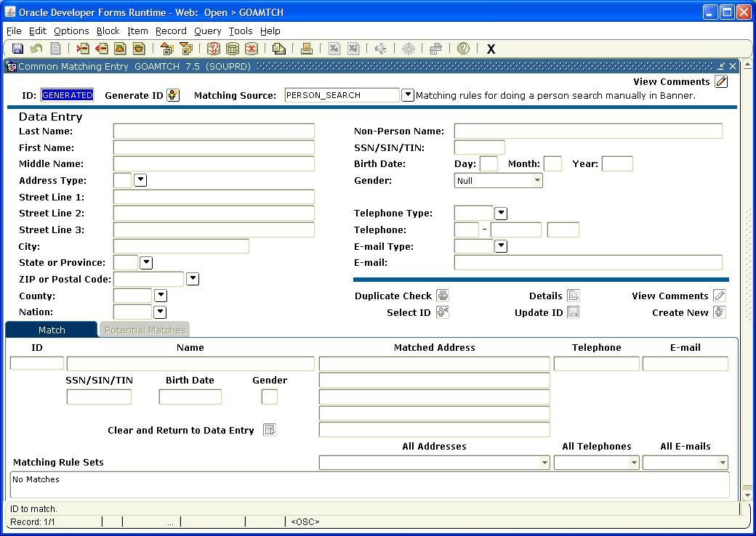756x536 pixels.
Task: Click in the Last Name field
Action: (214, 131)
